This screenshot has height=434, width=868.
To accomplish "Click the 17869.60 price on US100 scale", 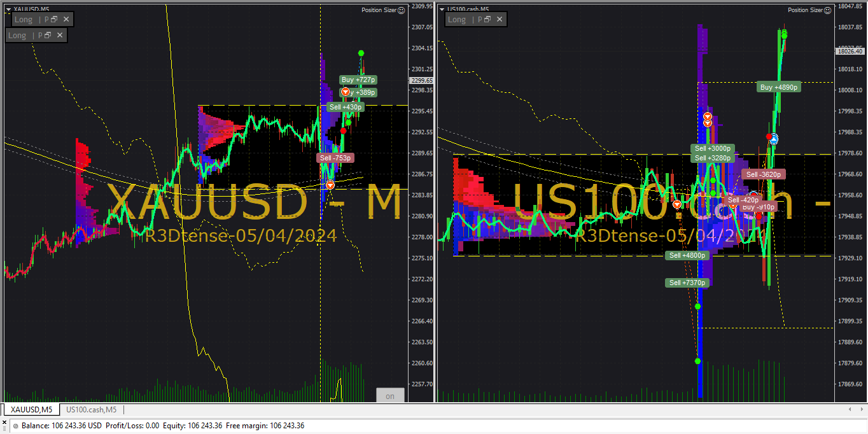I will pos(851,384).
